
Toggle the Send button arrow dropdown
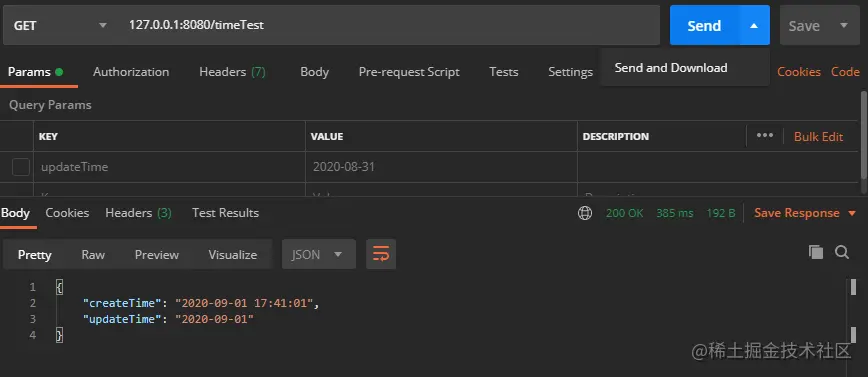click(x=754, y=25)
